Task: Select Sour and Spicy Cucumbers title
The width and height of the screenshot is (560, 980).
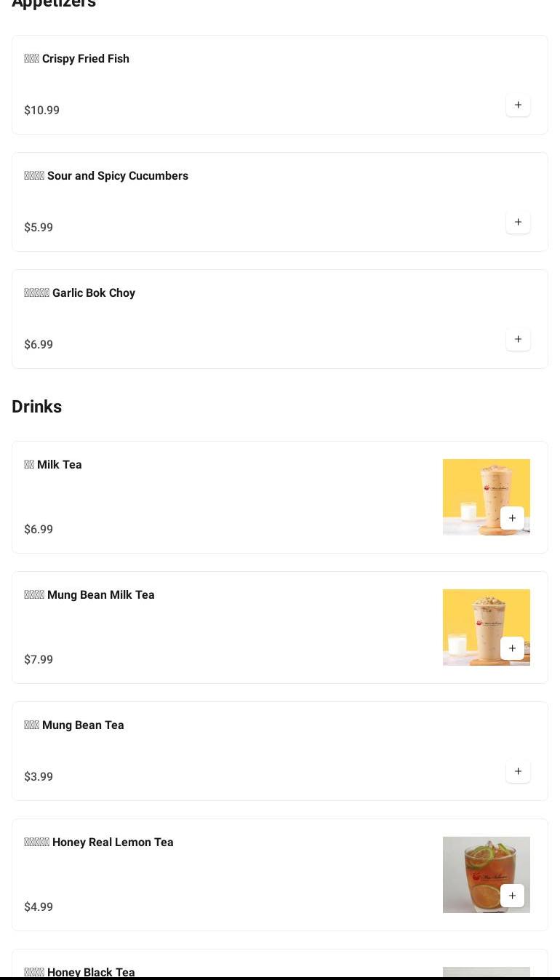Action: [117, 176]
